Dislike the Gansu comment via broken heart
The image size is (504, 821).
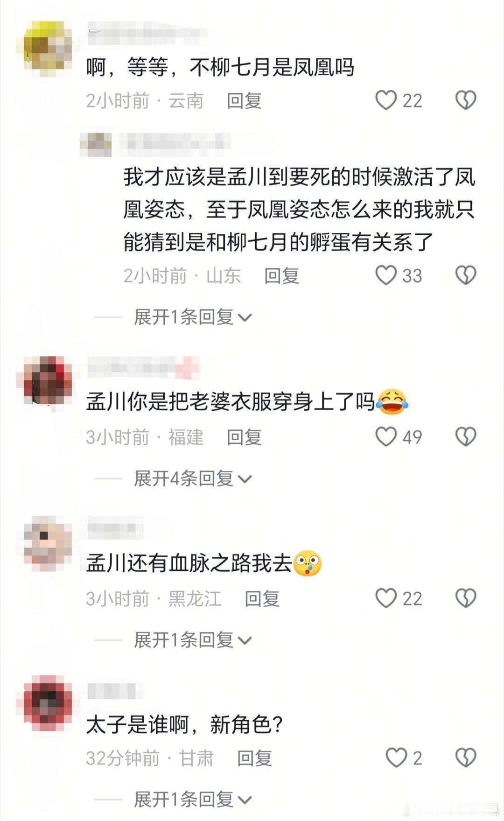[465, 758]
